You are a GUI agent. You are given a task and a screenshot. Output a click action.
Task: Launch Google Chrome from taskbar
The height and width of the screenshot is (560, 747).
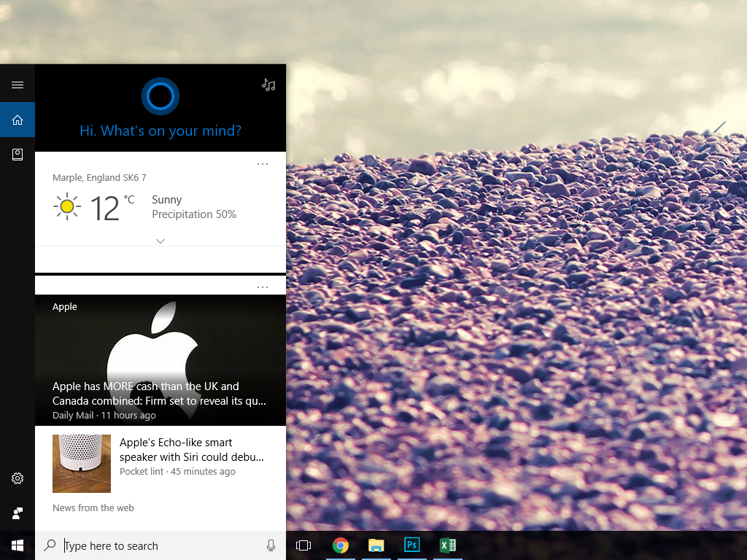point(340,545)
